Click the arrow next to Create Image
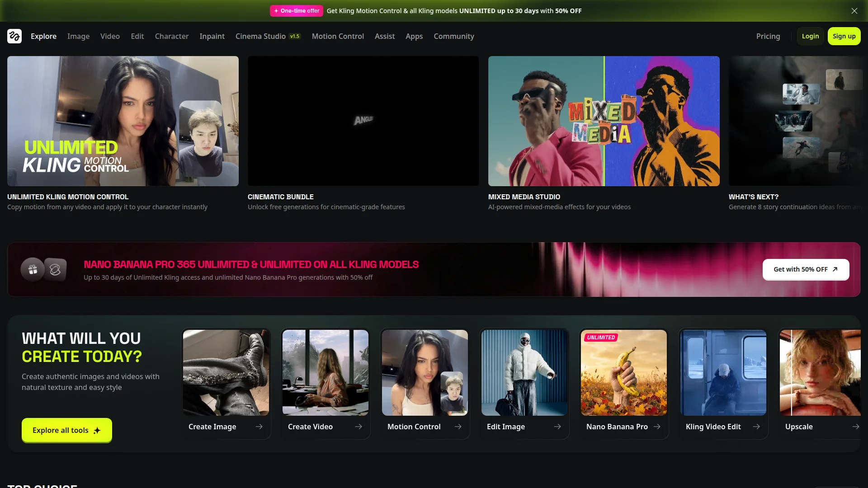This screenshot has width=868, height=488. pos(259,427)
